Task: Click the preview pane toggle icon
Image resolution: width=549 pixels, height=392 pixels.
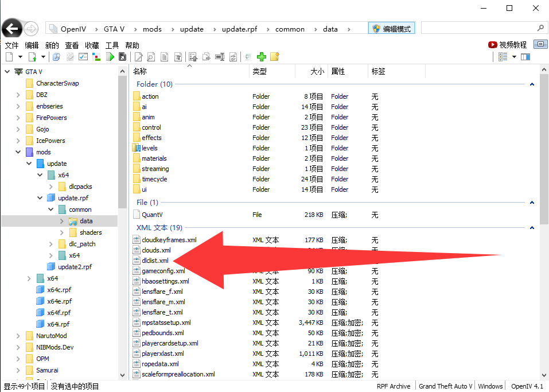Action: (x=525, y=57)
